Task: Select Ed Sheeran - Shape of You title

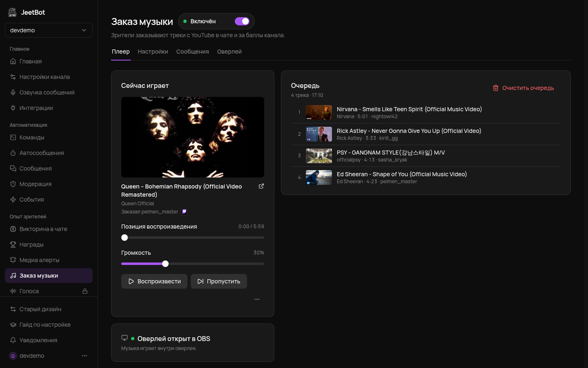Action: click(402, 174)
